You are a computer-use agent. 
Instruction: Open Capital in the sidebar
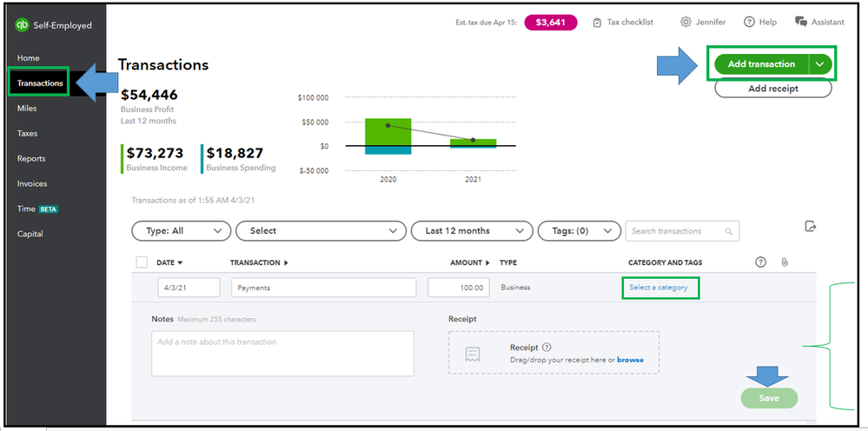point(30,234)
